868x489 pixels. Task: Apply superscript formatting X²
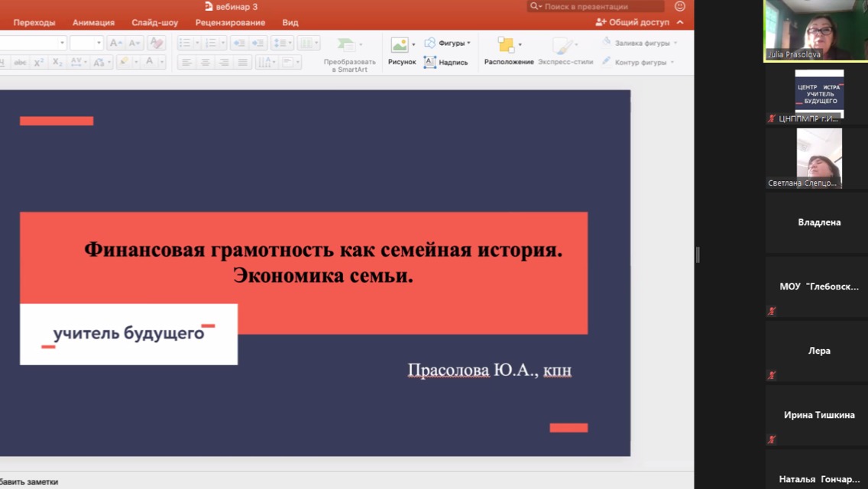click(37, 61)
